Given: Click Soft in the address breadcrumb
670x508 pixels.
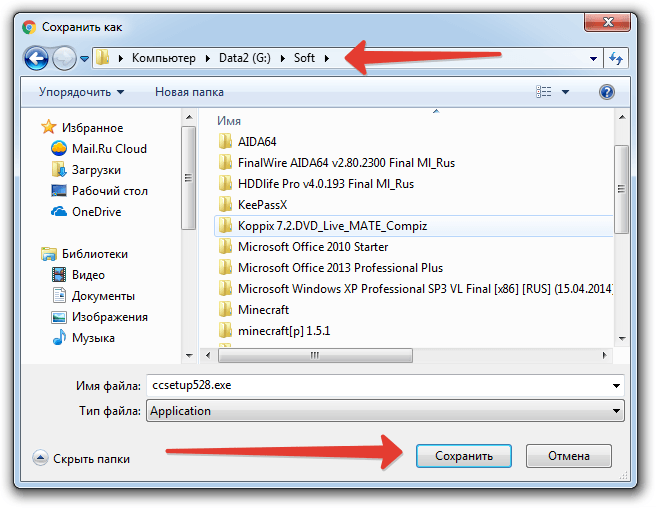Looking at the screenshot, I should pyautogui.click(x=304, y=58).
